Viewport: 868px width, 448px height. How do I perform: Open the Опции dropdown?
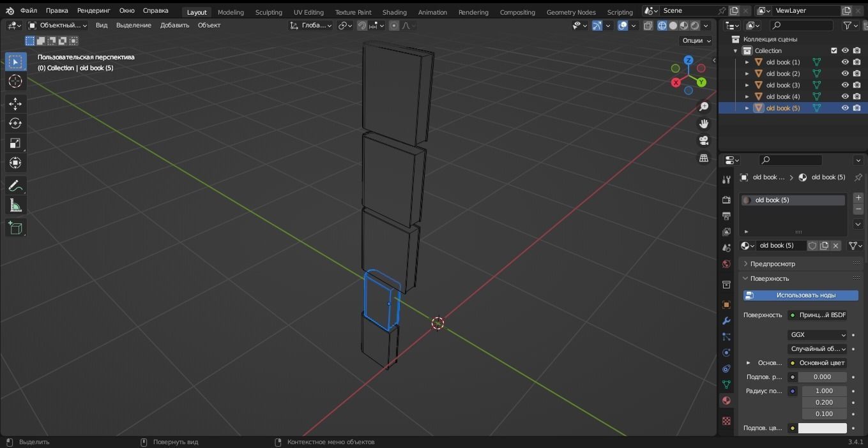click(696, 40)
